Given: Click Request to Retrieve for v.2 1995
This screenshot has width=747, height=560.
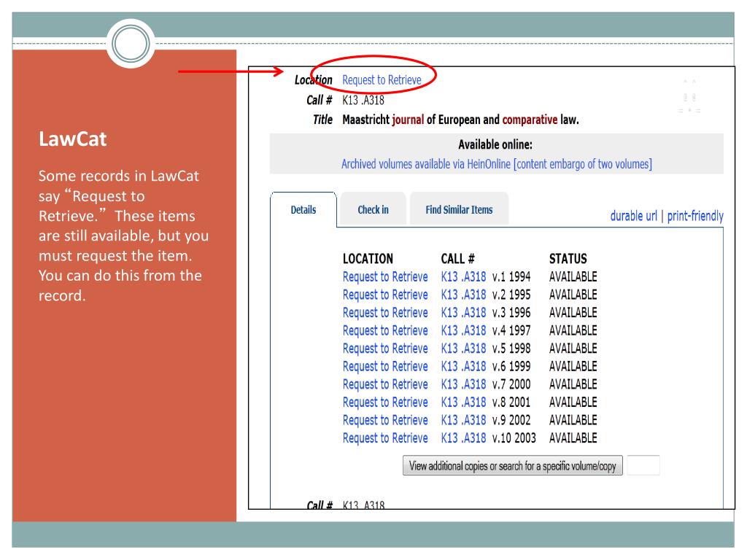Looking at the screenshot, I should tap(385, 295).
